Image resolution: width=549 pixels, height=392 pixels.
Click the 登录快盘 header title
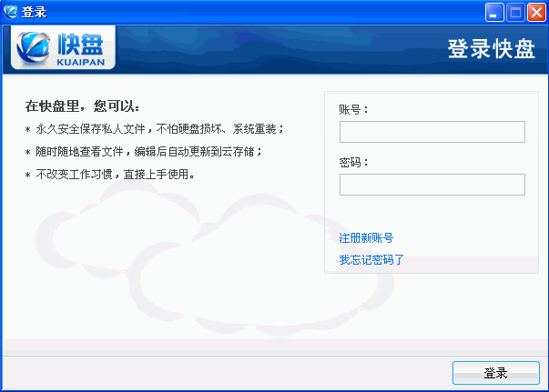pos(492,49)
